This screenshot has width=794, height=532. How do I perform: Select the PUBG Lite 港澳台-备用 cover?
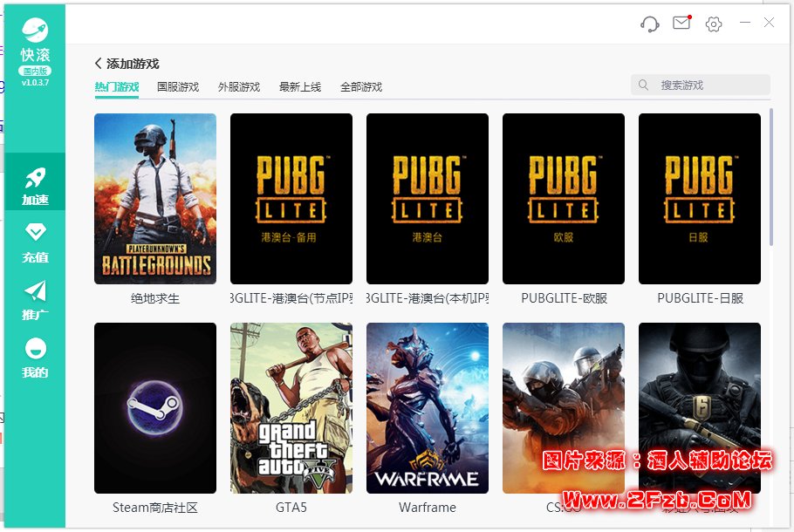(x=291, y=199)
